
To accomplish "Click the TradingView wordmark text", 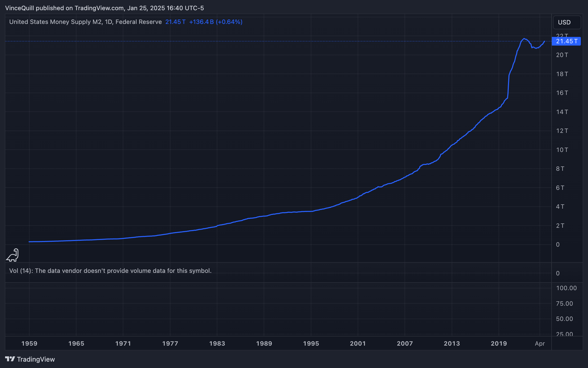I will point(36,359).
